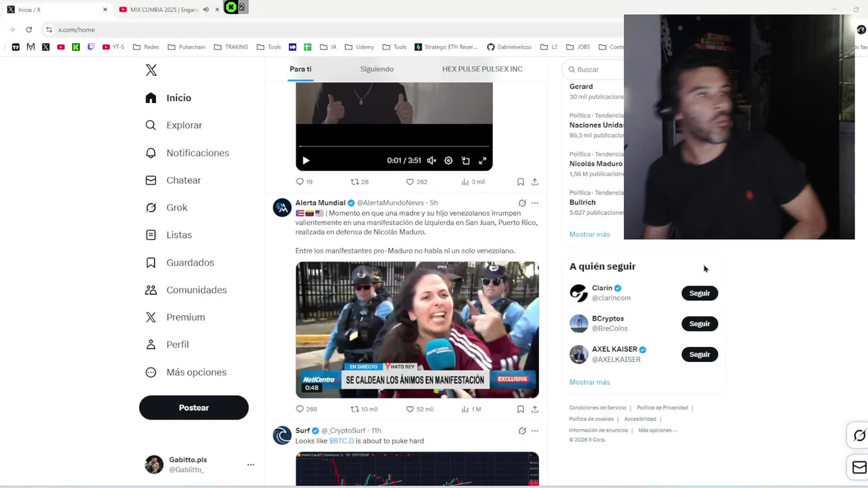Switch to the Siguiendo tab

[x=377, y=69]
